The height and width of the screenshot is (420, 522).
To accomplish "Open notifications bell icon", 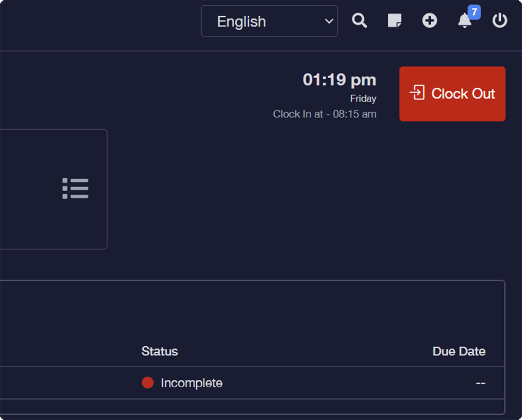I will 464,21.
